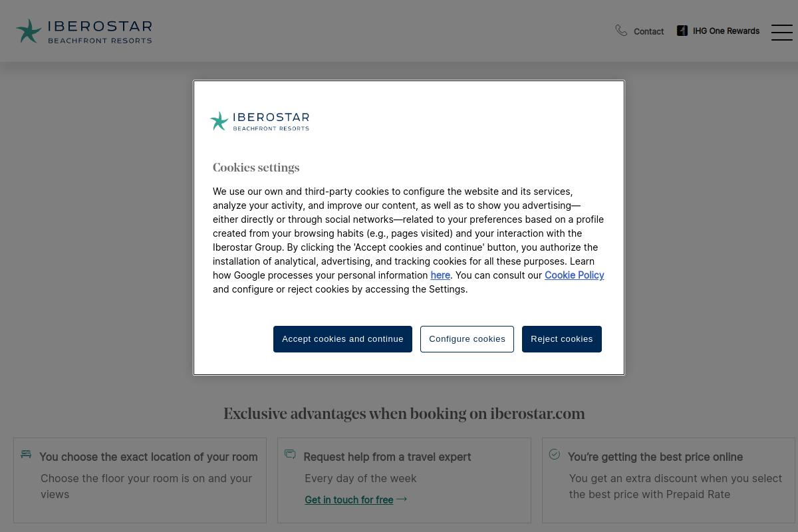Open the Cookie Policy link
Viewport: 798px width, 532px height.
(575, 275)
